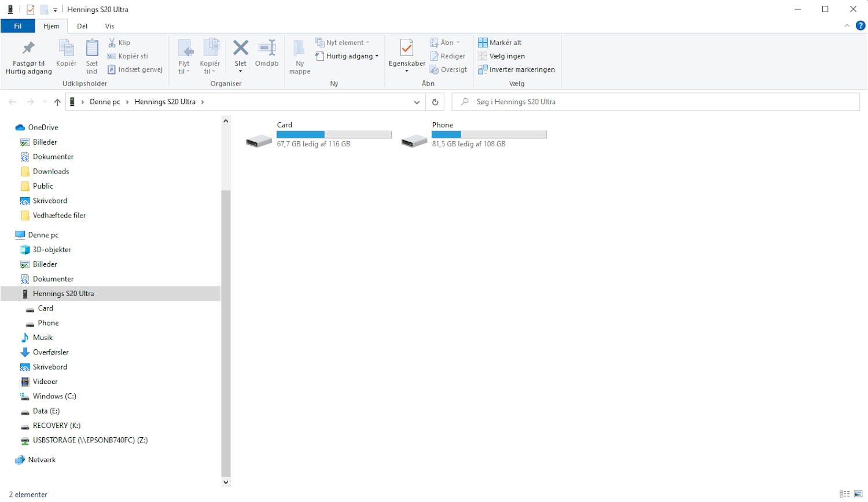Open the Fil menu
The image size is (868, 502).
[18, 26]
